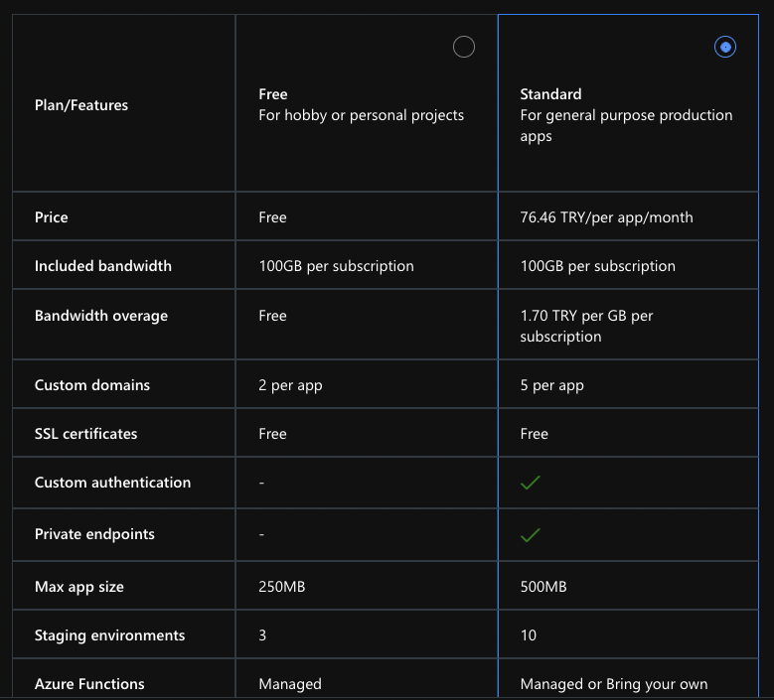Click 1.70 TRY per GB overage text
774x700 pixels.
(x=586, y=326)
